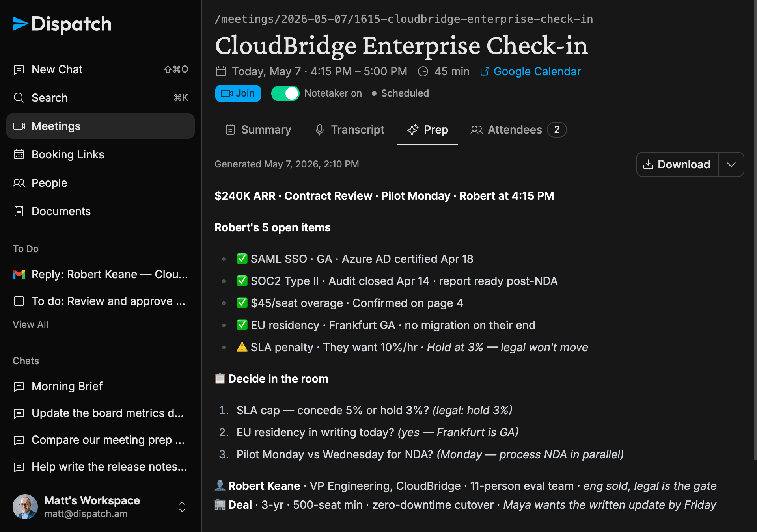
Task: Open the Help write the release notes chat
Action: [x=101, y=467]
